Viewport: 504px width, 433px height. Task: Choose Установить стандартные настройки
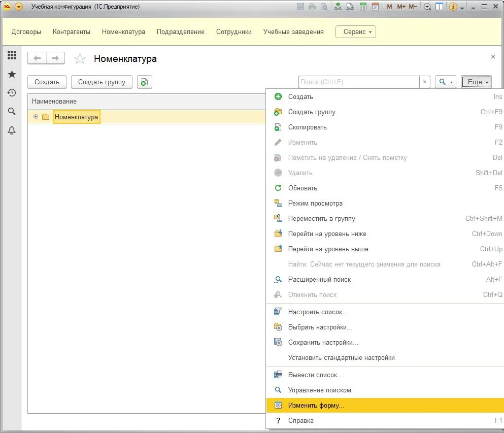385,358
